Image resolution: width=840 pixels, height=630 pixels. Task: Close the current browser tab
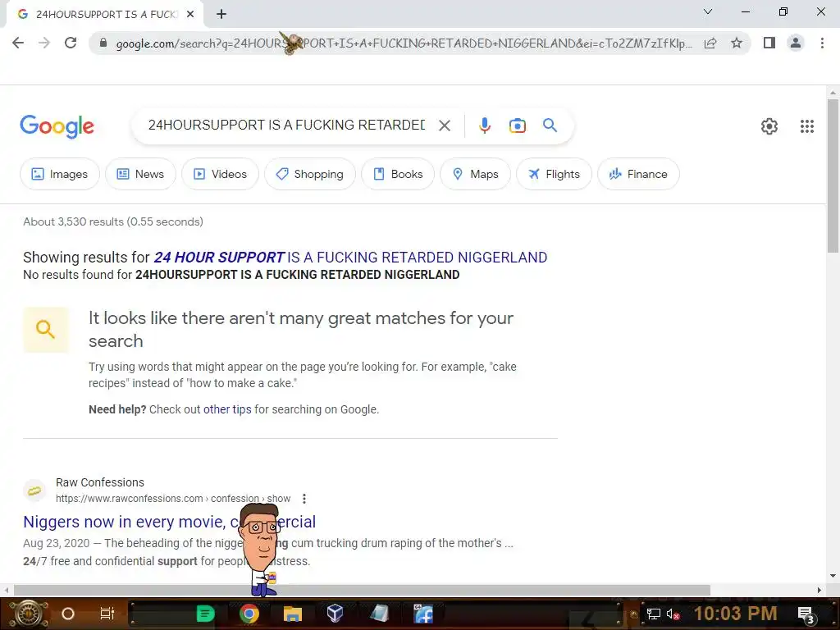pyautogui.click(x=190, y=14)
